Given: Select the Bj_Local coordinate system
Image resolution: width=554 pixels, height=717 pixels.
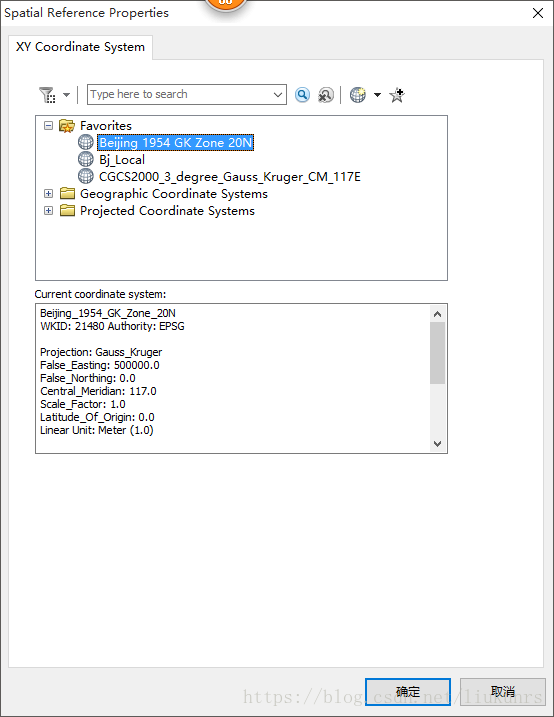Looking at the screenshot, I should click(x=122, y=160).
